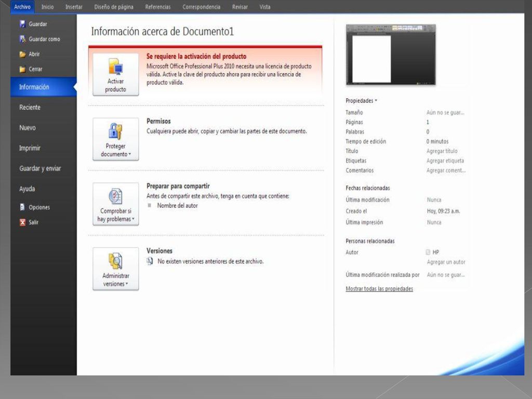Click the Fechas relacionadas heading
The height and width of the screenshot is (399, 532).
pos(368,188)
